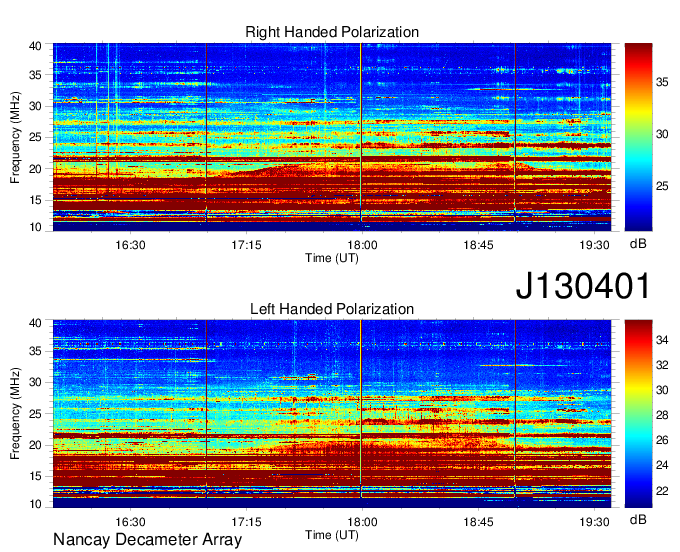Click the 30 dB value on Right Handed colorbar
The height and width of the screenshot is (552, 680).
[662, 134]
